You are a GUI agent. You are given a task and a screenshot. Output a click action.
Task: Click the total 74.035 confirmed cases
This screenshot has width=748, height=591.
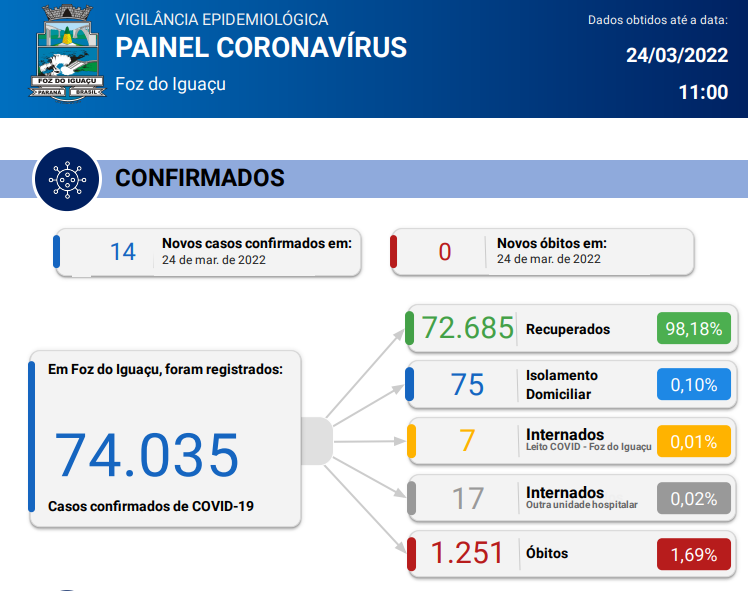pyautogui.click(x=147, y=455)
